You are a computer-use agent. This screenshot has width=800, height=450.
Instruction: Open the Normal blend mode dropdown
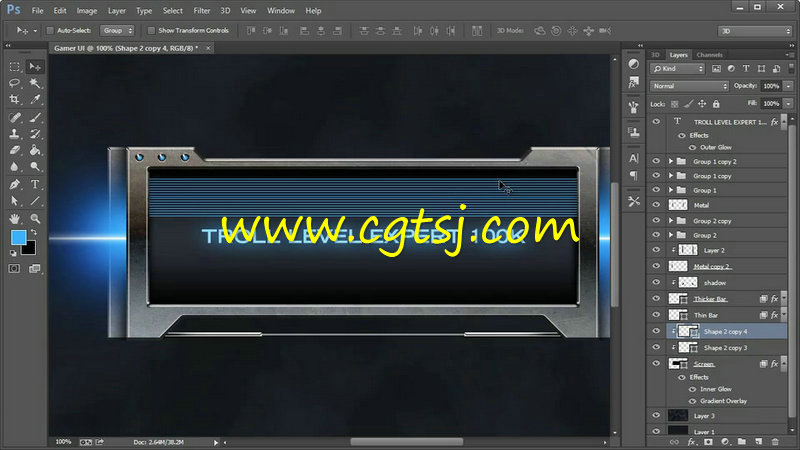[x=689, y=86]
